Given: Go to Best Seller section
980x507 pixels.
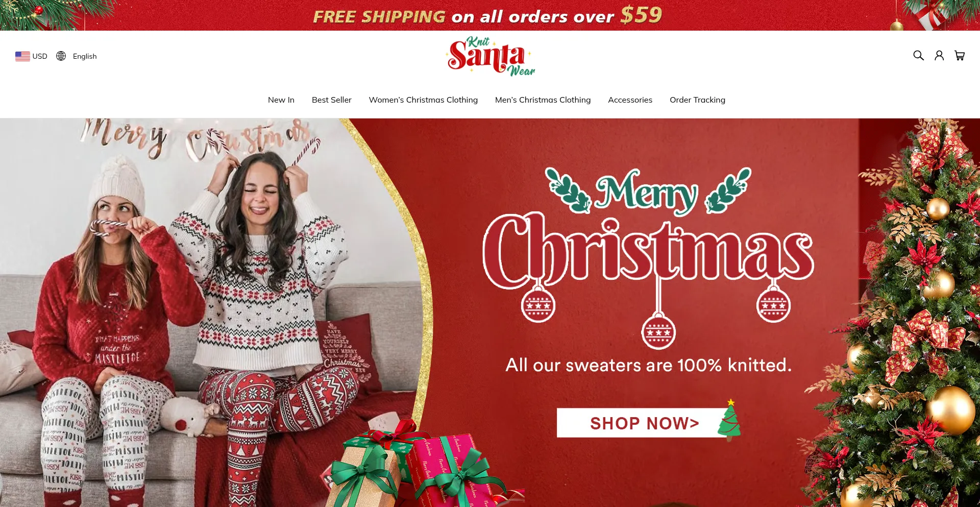Looking at the screenshot, I should [x=332, y=100].
